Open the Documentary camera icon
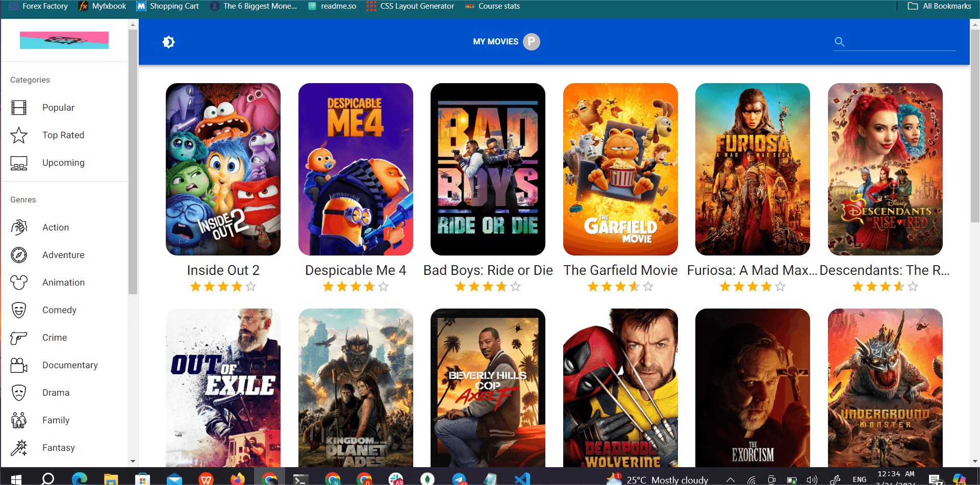 [x=19, y=365]
